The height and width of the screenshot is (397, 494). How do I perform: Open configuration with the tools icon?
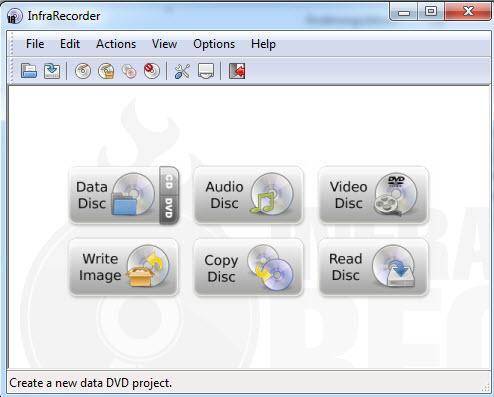(x=182, y=71)
